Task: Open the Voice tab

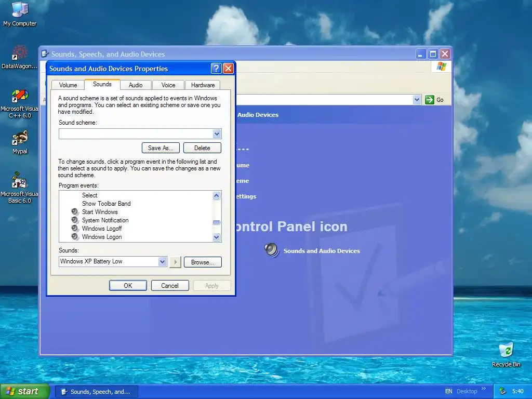Action: tap(168, 85)
